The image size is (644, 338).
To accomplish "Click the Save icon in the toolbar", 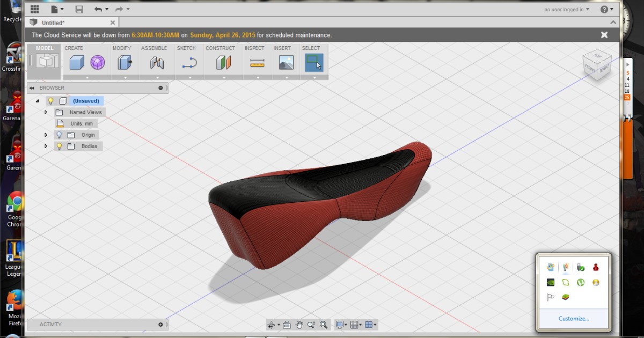I will point(79,9).
